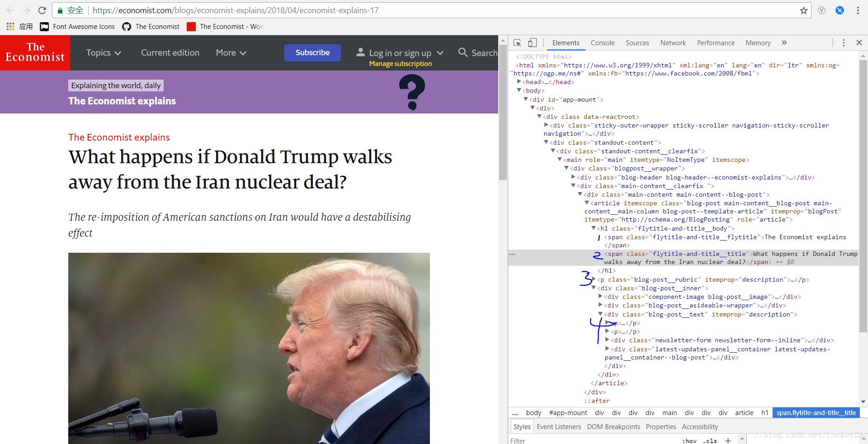Image resolution: width=868 pixels, height=444 pixels.
Task: Open The Economist - Wor bookmark
Action: pos(226,27)
